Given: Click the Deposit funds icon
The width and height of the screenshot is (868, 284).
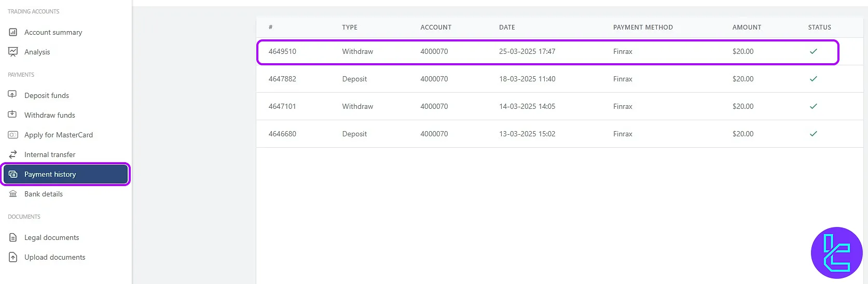Looking at the screenshot, I should [x=12, y=95].
